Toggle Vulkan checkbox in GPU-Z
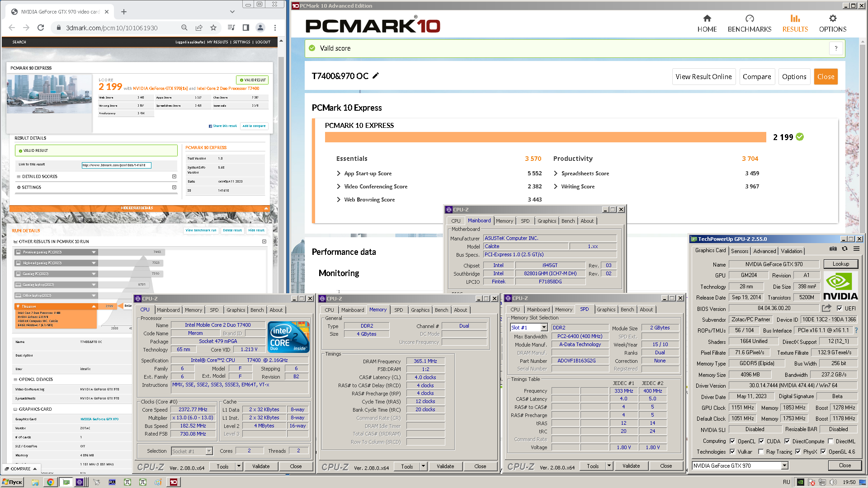This screenshot has width=868, height=488. click(732, 452)
